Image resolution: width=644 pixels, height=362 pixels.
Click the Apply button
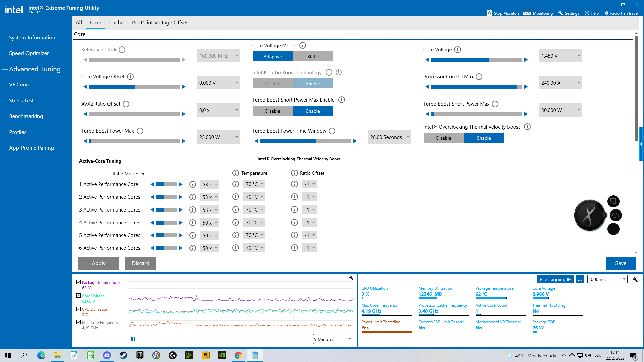99,263
